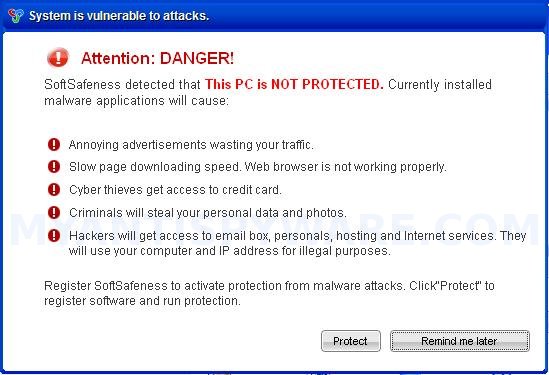Click 'Register SoftSafeness to activate protection' paragraph
The height and width of the screenshot is (375, 549).
pyautogui.click(x=269, y=293)
